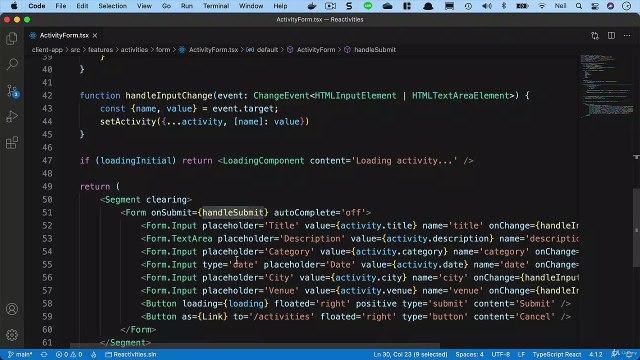640x360 pixels.
Task: Open Siri from the menu bar
Action: pos(611,6)
